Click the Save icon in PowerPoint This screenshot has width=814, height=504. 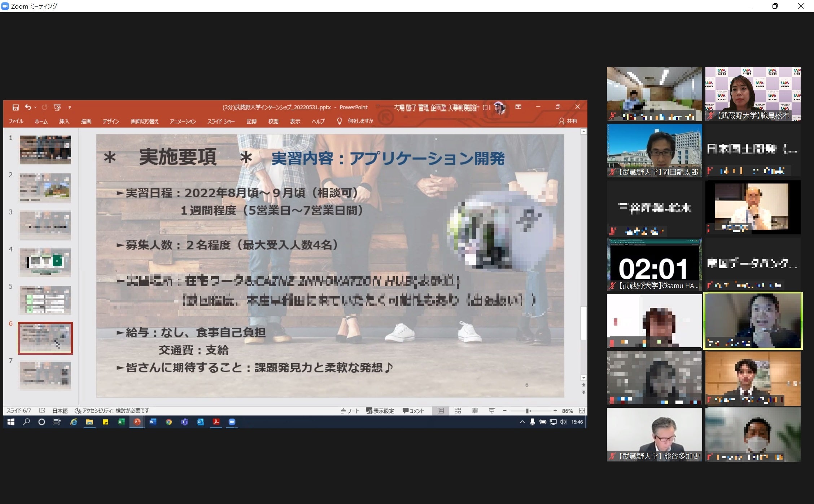click(16, 107)
